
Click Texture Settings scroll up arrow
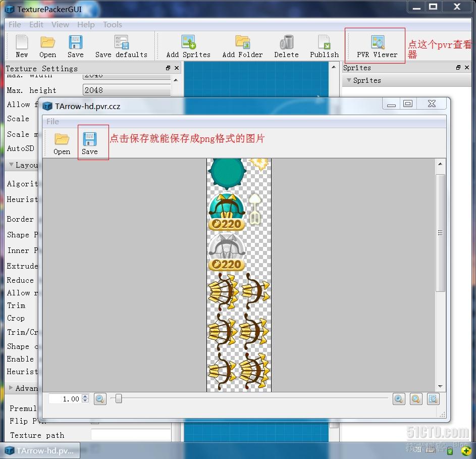coord(176,80)
